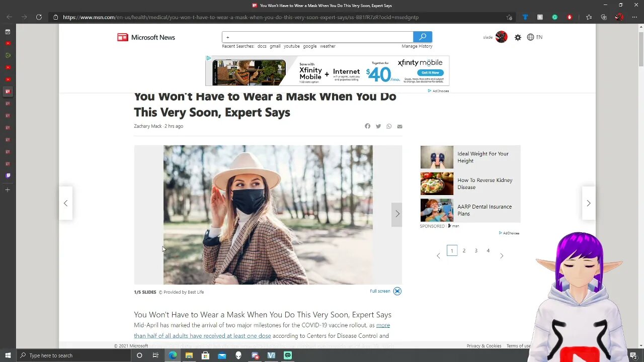Screen dimensions: 644x362
Task: Open slideshow Full screen icon
Action: click(x=397, y=291)
